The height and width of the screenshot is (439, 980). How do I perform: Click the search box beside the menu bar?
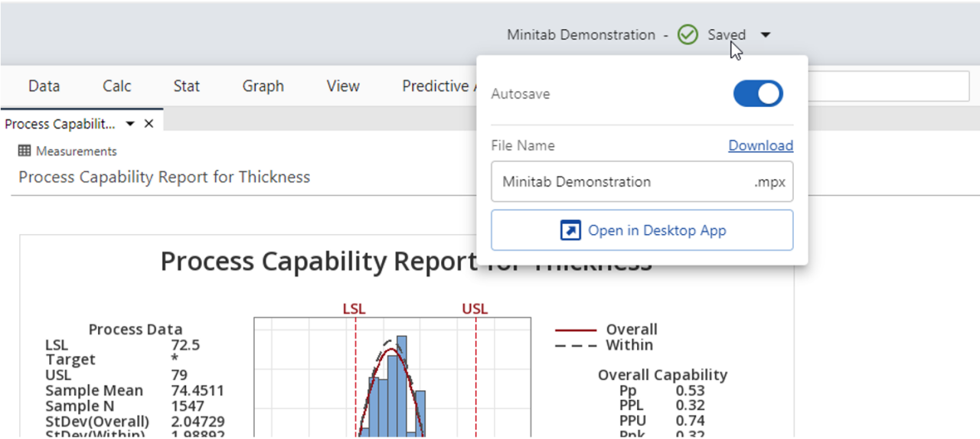click(x=888, y=86)
